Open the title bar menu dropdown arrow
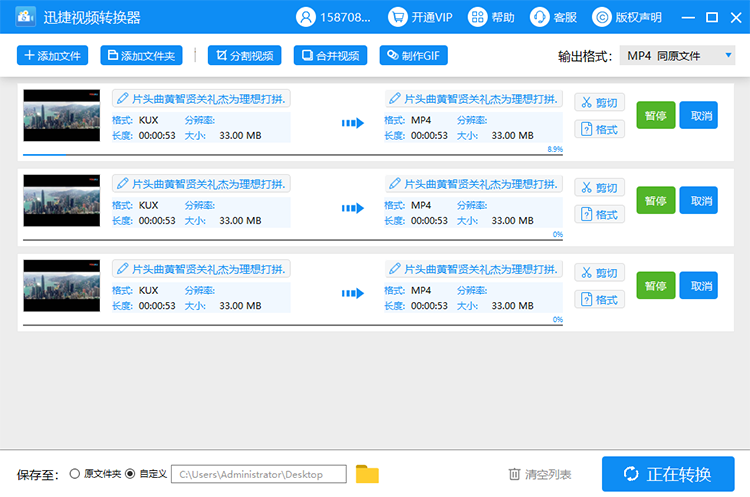The width and height of the screenshot is (750, 497). [687, 18]
